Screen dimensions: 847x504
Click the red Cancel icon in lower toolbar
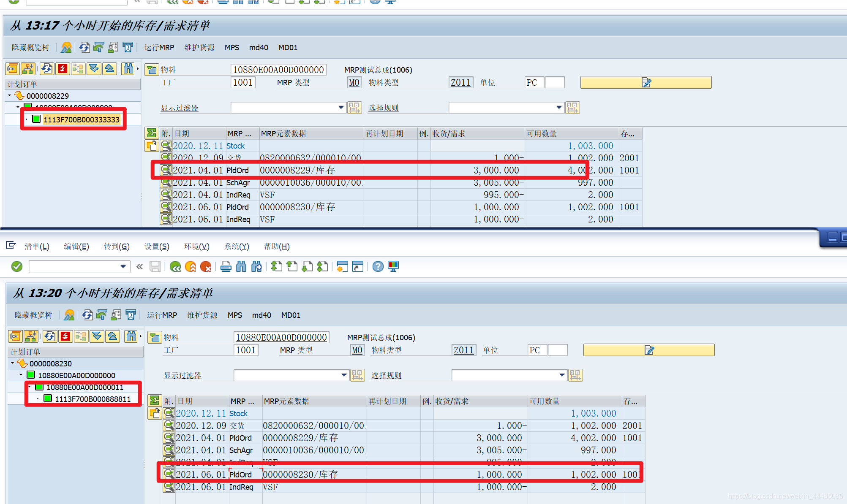[206, 266]
